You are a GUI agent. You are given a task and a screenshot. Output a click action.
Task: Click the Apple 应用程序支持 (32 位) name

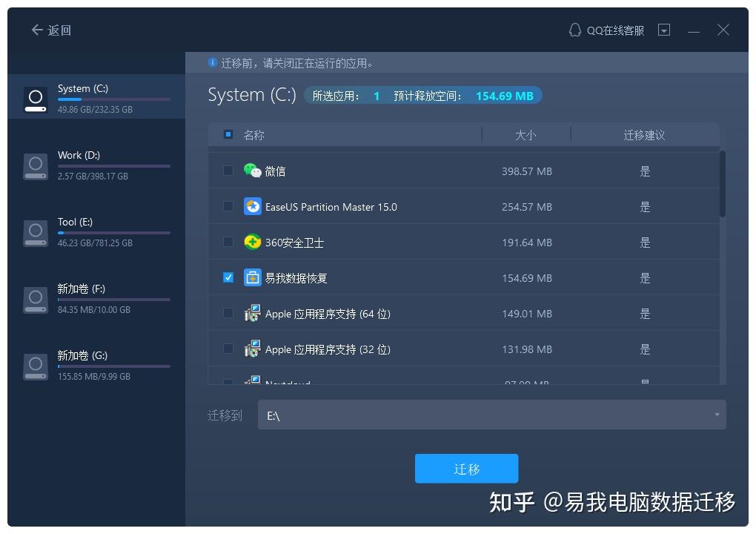click(328, 350)
